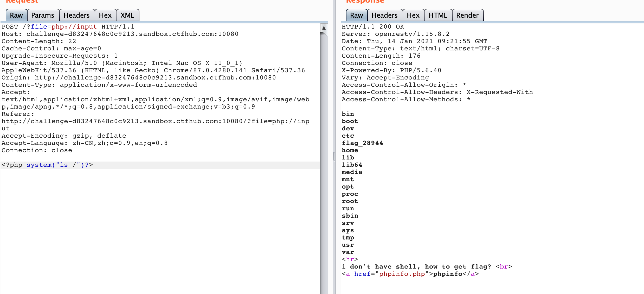Click the php://input text in the request line

point(74,27)
